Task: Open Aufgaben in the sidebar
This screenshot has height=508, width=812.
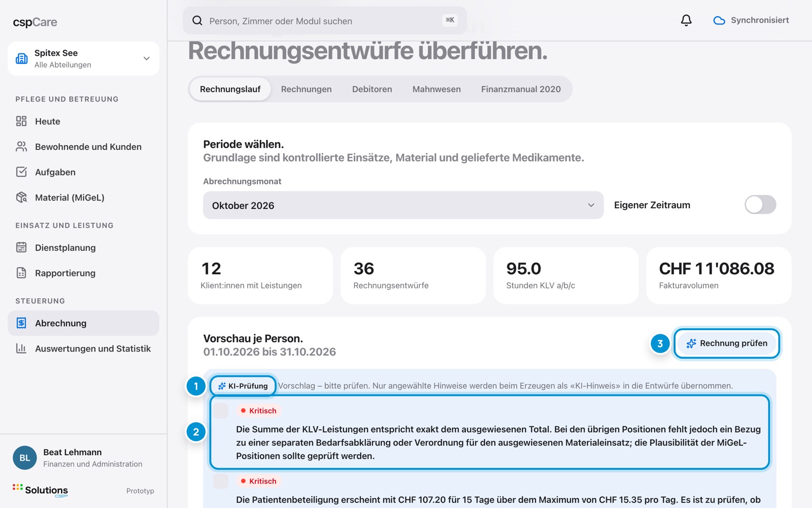Action: [83, 172]
